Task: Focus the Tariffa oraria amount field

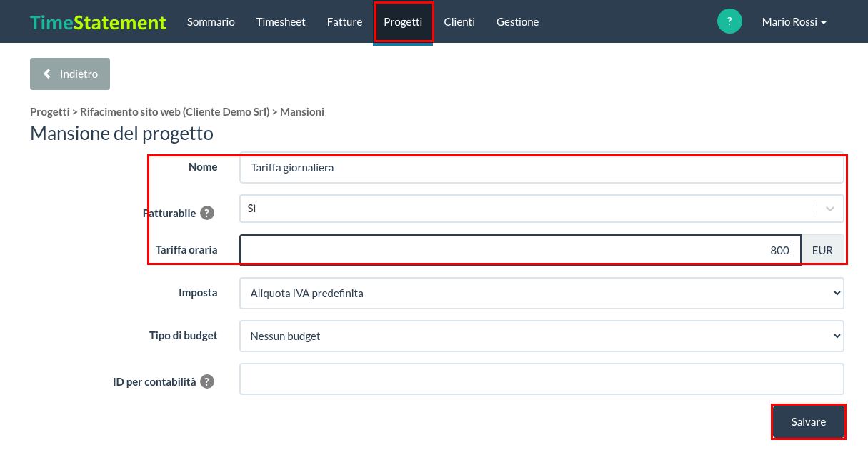Action: (520, 250)
